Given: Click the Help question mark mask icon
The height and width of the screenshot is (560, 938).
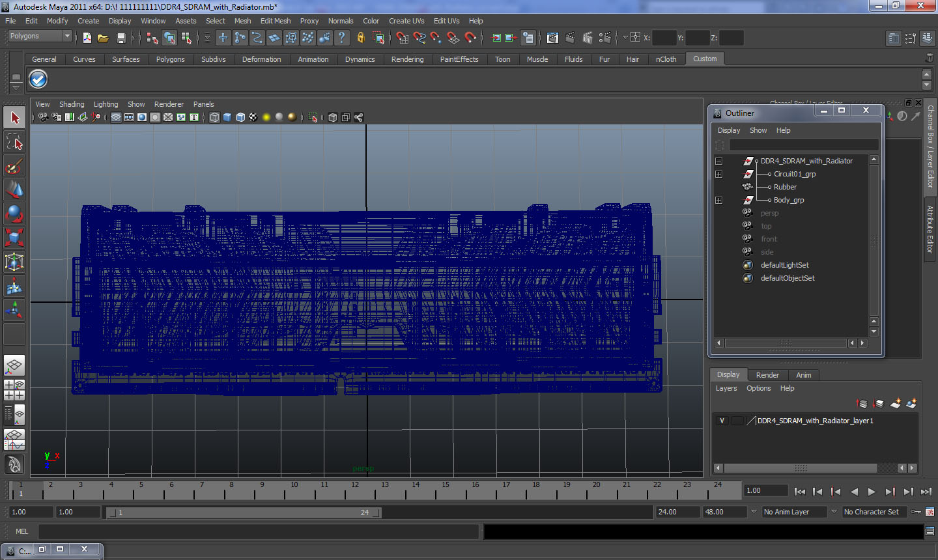Looking at the screenshot, I should pyautogui.click(x=341, y=38).
